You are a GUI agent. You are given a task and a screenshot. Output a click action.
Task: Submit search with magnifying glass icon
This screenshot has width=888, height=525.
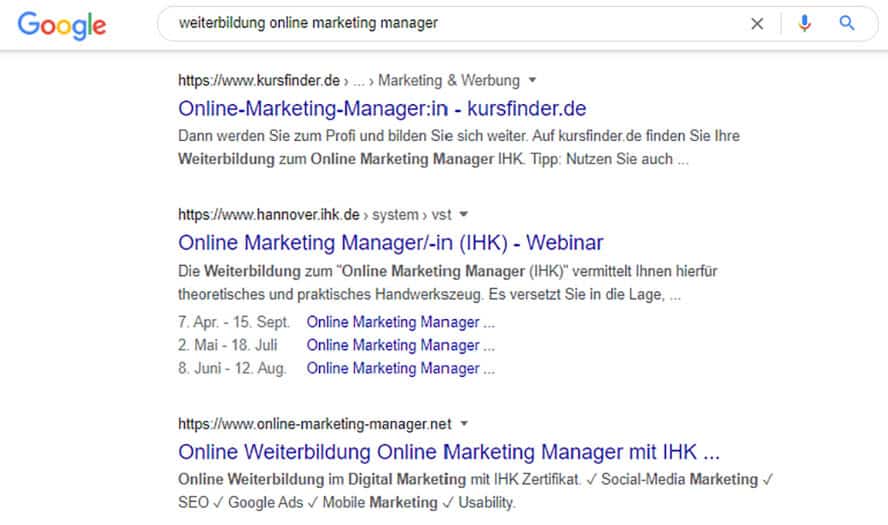pos(847,23)
